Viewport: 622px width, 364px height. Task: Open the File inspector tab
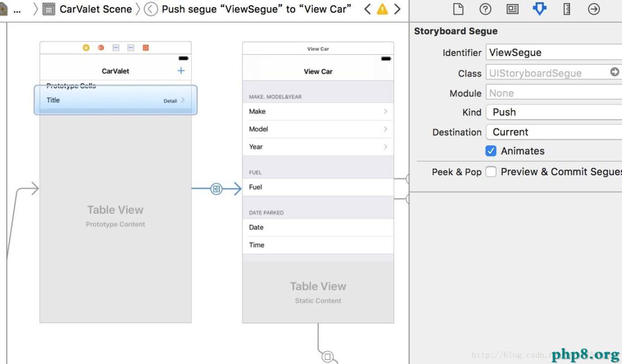[458, 9]
